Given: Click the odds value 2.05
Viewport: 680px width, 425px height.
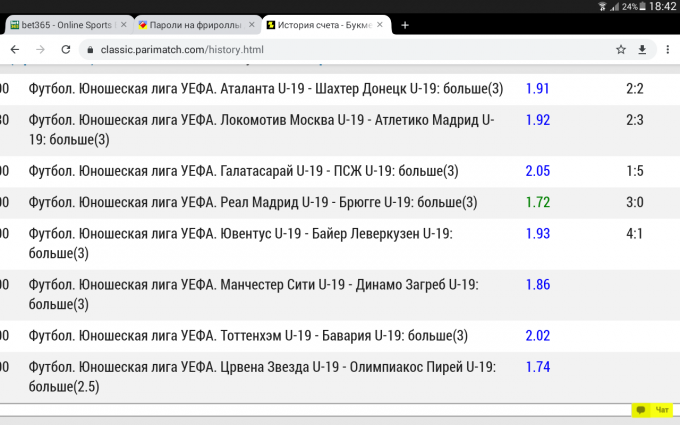Looking at the screenshot, I should pyautogui.click(x=537, y=171).
